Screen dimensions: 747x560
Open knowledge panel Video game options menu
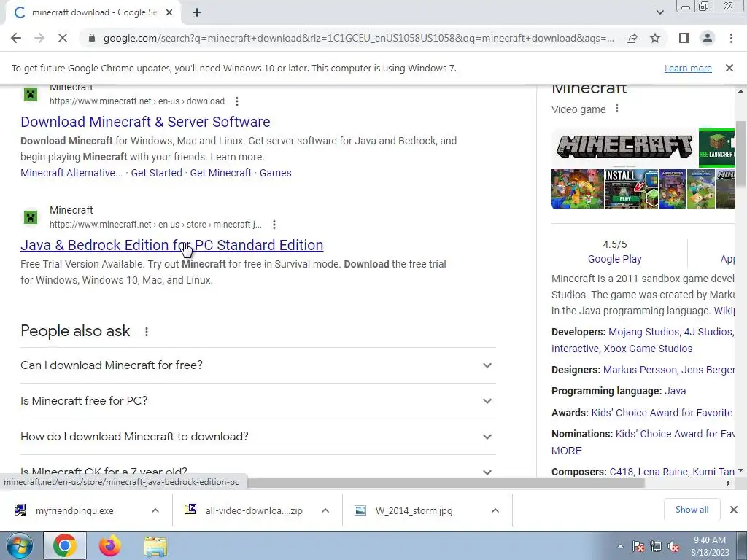tap(617, 109)
